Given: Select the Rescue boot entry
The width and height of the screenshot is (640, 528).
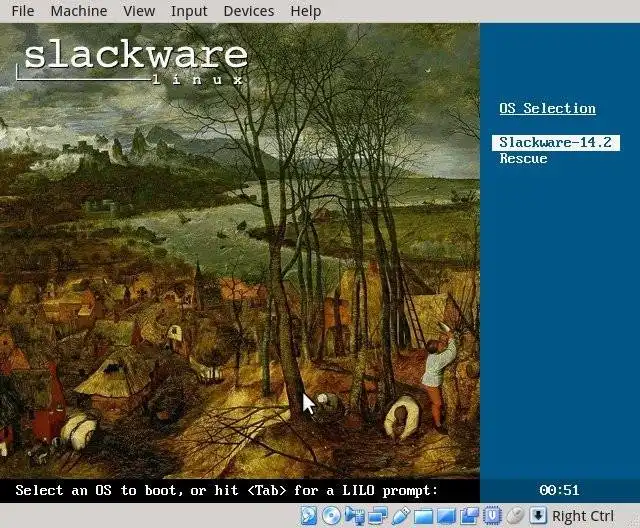Looking at the screenshot, I should [523, 158].
